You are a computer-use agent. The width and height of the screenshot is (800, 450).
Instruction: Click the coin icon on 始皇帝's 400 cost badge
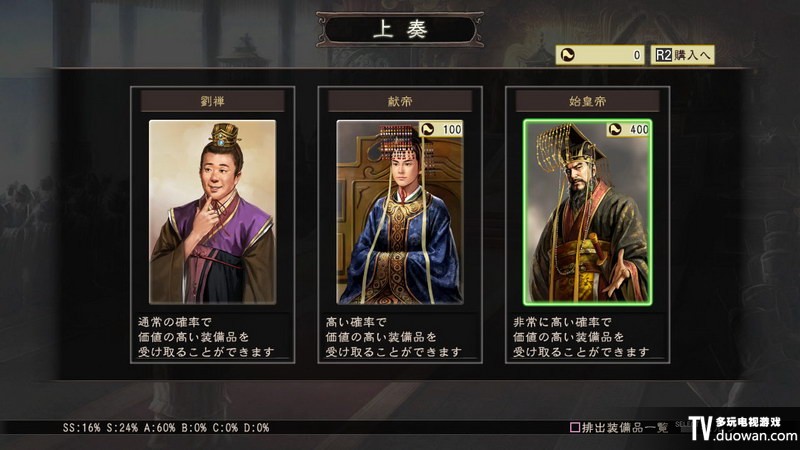tap(615, 129)
